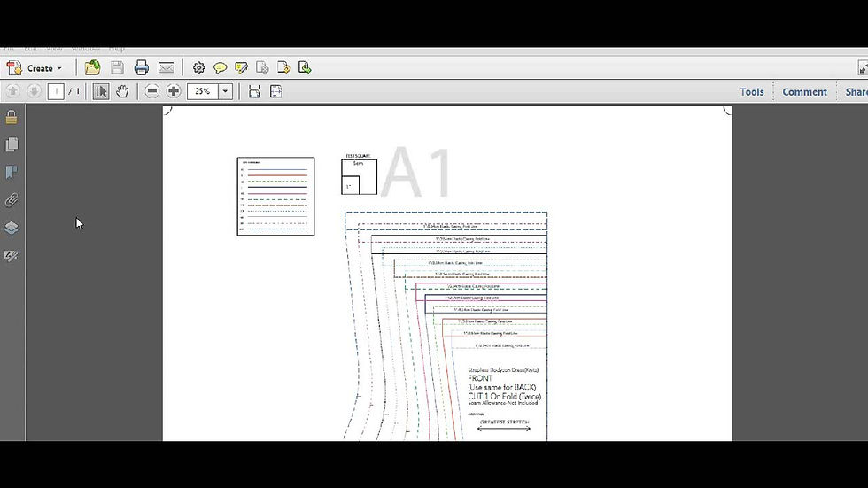The image size is (868, 488).
Task: Click the page number input field
Action: [56, 91]
